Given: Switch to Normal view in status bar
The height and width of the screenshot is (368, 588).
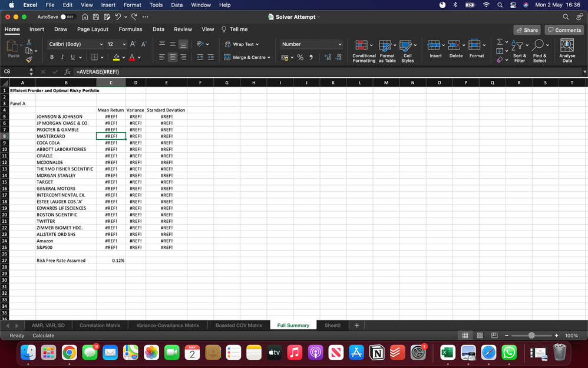Looking at the screenshot, I should point(465,336).
